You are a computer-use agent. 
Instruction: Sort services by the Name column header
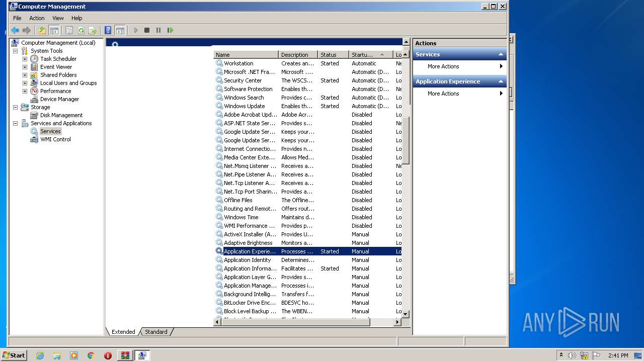[246, 55]
